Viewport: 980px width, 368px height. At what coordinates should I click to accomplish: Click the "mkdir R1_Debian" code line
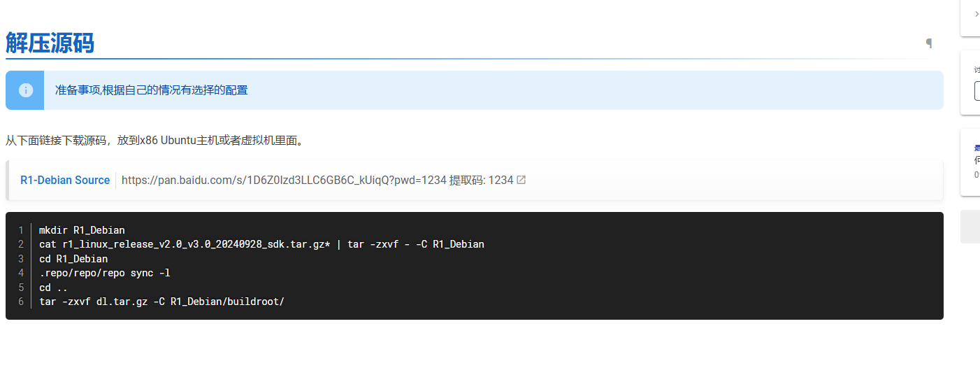click(82, 230)
